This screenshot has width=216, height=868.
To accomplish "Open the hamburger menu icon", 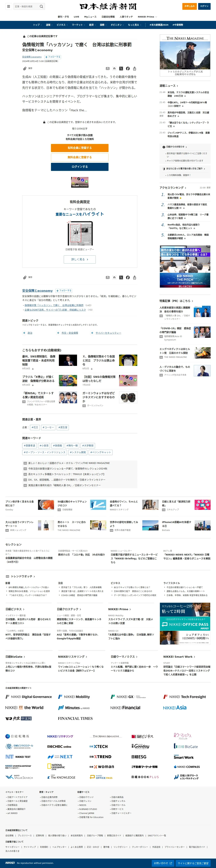I will (x=8, y=6).
